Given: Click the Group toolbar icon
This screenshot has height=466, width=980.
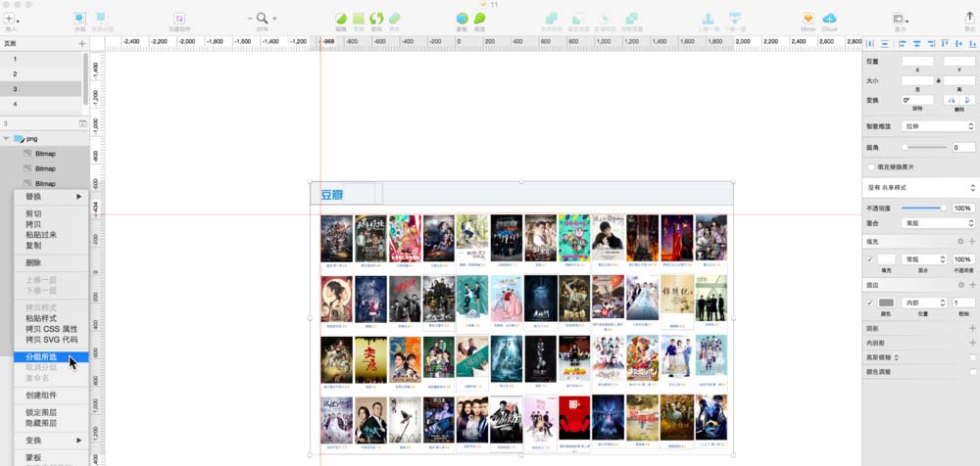Looking at the screenshot, I should coord(80,19).
